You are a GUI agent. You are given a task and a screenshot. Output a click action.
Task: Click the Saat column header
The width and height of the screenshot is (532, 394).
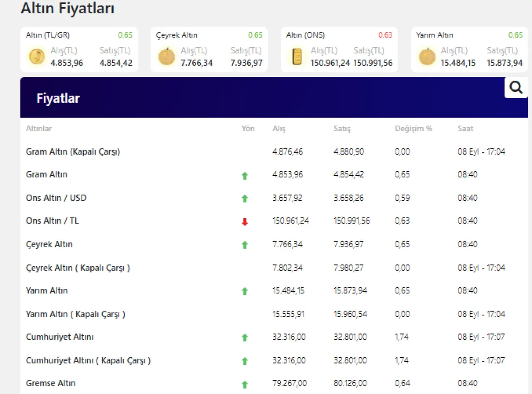[465, 129]
